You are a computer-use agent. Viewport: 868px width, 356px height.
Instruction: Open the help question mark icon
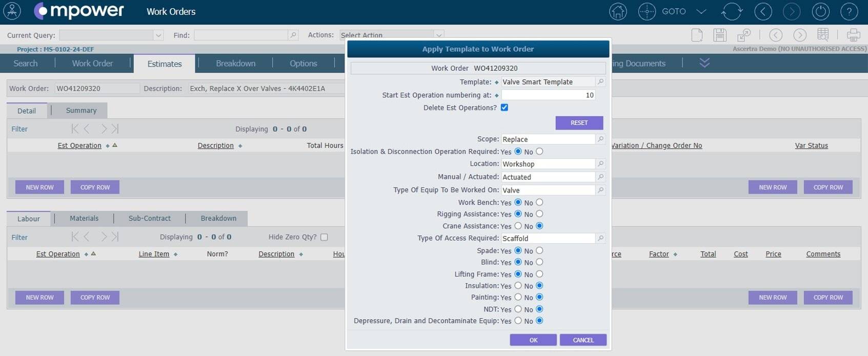click(x=849, y=12)
